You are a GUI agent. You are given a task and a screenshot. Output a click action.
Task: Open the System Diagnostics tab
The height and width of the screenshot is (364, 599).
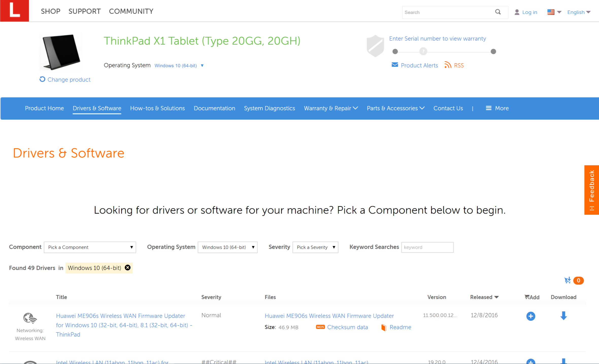point(270,108)
